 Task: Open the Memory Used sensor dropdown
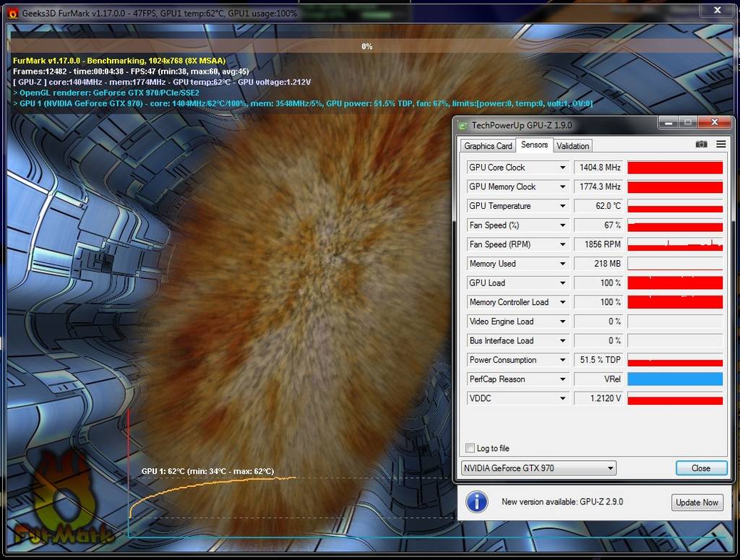point(562,264)
